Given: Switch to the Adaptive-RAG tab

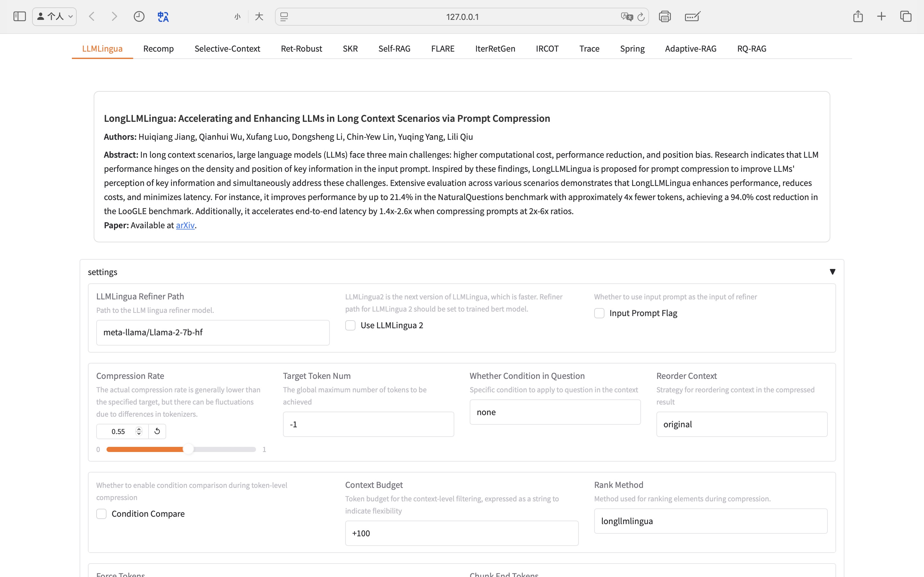Looking at the screenshot, I should coord(690,48).
